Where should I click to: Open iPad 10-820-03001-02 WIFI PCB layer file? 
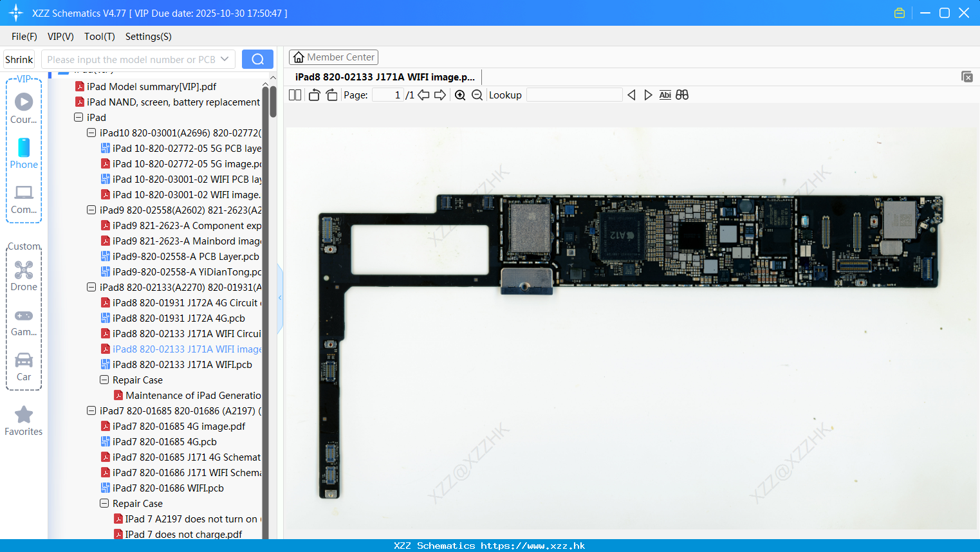point(181,179)
